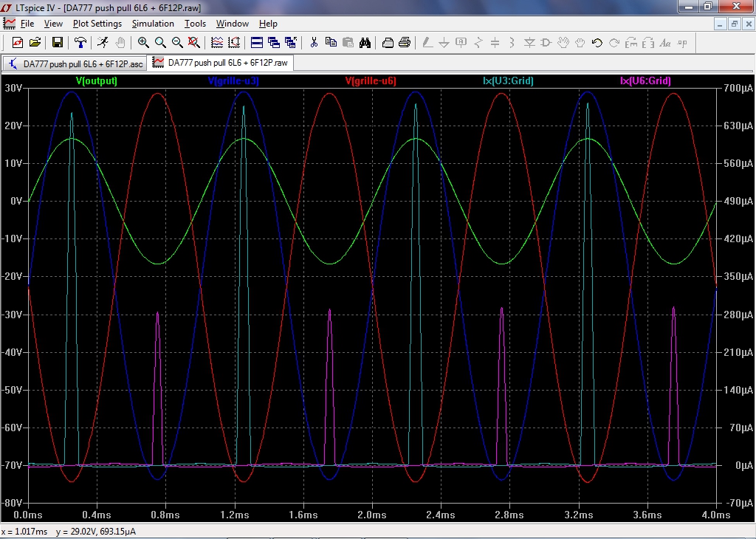756x539 pixels.
Task: Click the Zoom Full Extents crossed magnifier icon
Action: 194,43
